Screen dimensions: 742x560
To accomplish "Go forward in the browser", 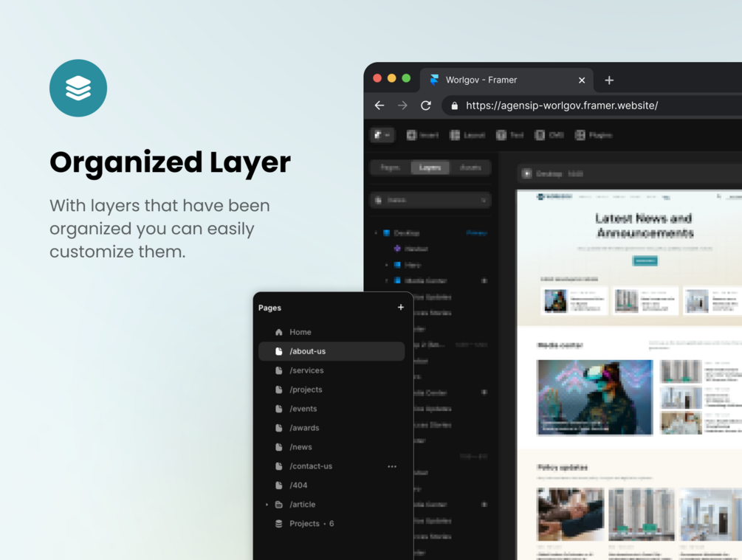I will pyautogui.click(x=402, y=106).
